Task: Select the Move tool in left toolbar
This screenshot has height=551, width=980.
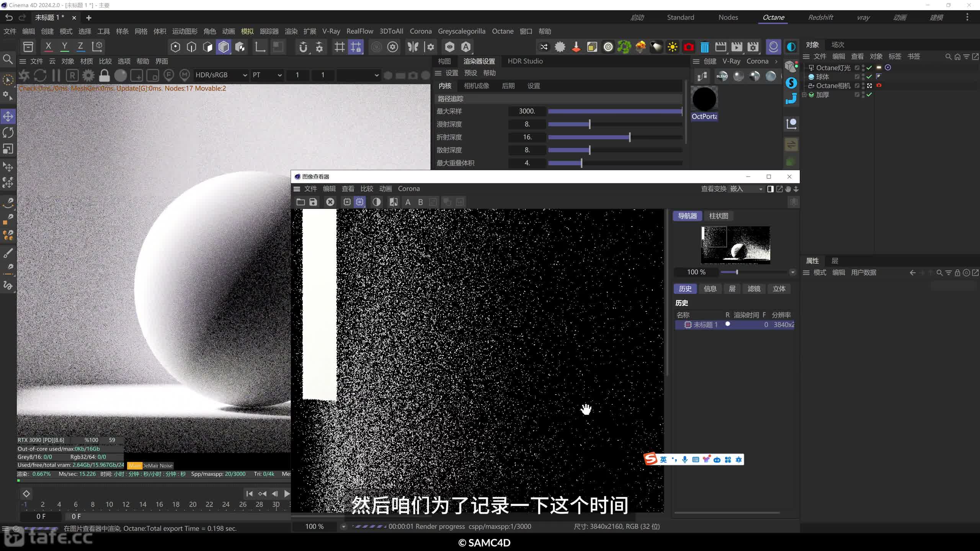Action: [8, 116]
